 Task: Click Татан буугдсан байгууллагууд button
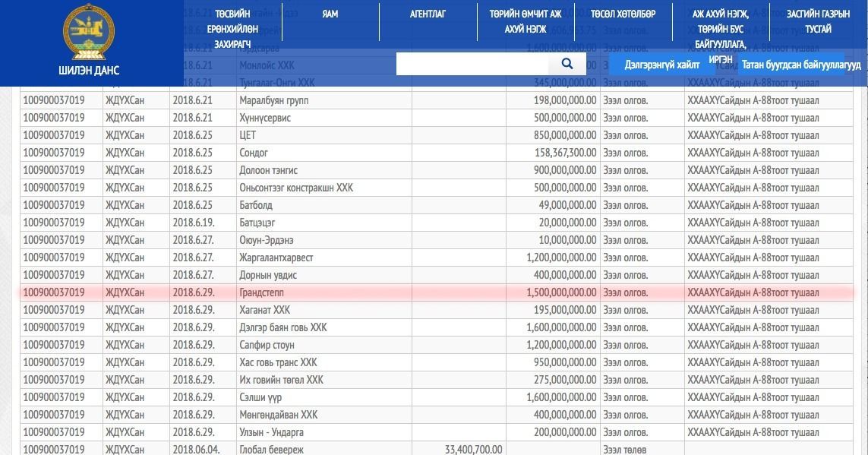tap(801, 65)
